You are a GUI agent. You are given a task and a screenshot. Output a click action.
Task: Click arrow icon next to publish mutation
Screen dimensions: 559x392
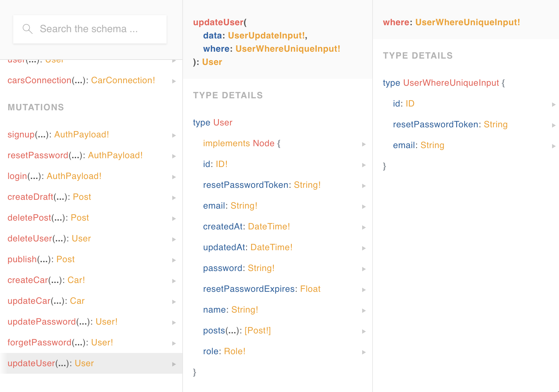click(174, 260)
